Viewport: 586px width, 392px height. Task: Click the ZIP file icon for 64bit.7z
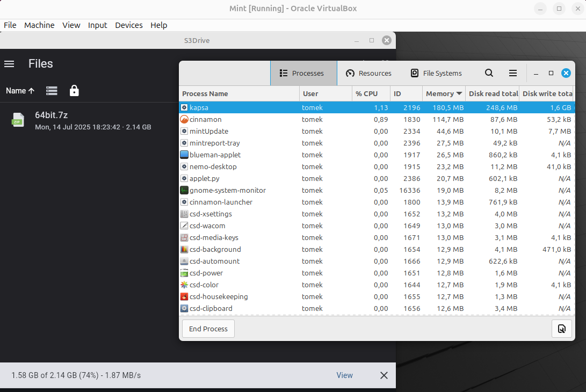pyautogui.click(x=18, y=120)
